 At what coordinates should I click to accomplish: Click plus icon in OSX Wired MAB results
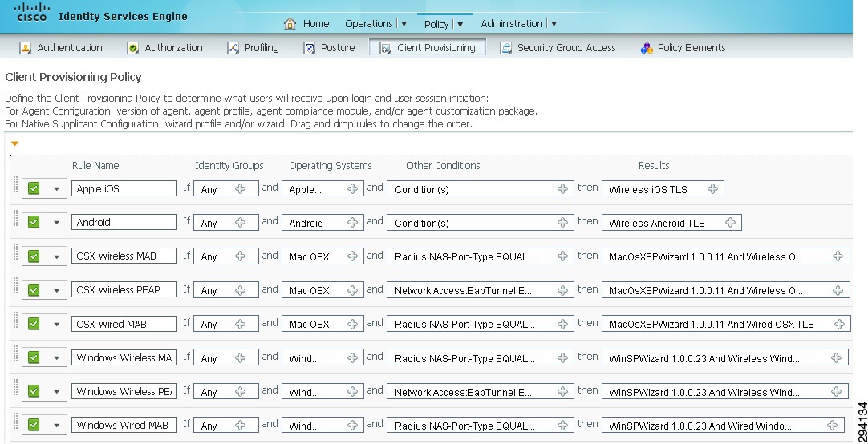point(839,324)
